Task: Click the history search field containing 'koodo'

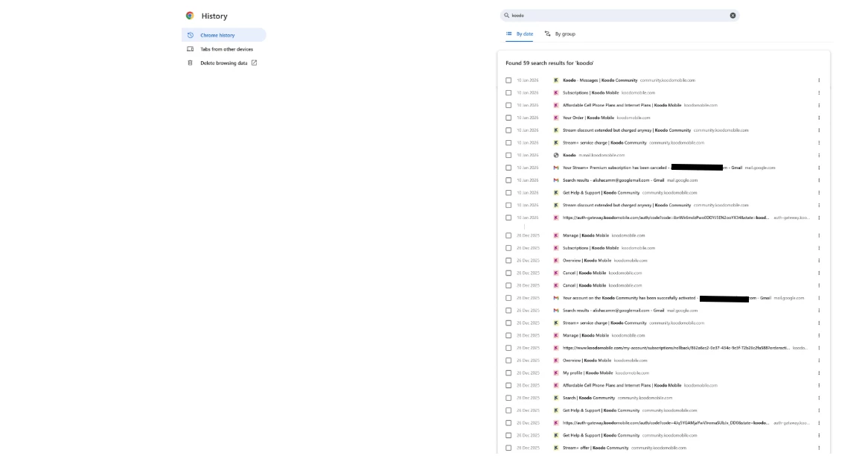Action: coord(619,16)
